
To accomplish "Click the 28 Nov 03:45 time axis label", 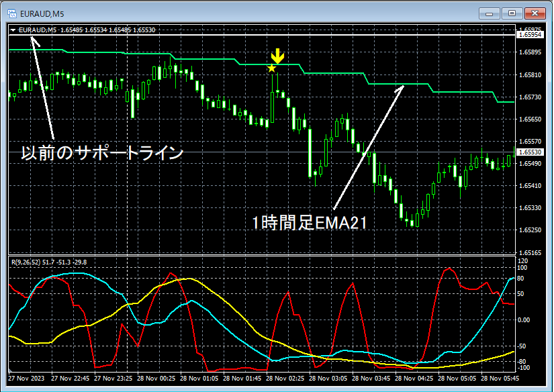I will (x=371, y=378).
